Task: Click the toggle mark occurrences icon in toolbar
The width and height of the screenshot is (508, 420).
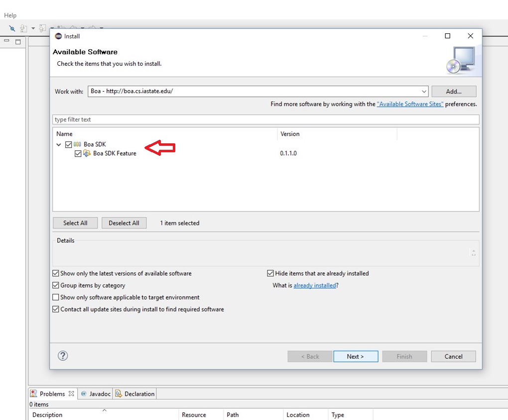Action: 11,28
